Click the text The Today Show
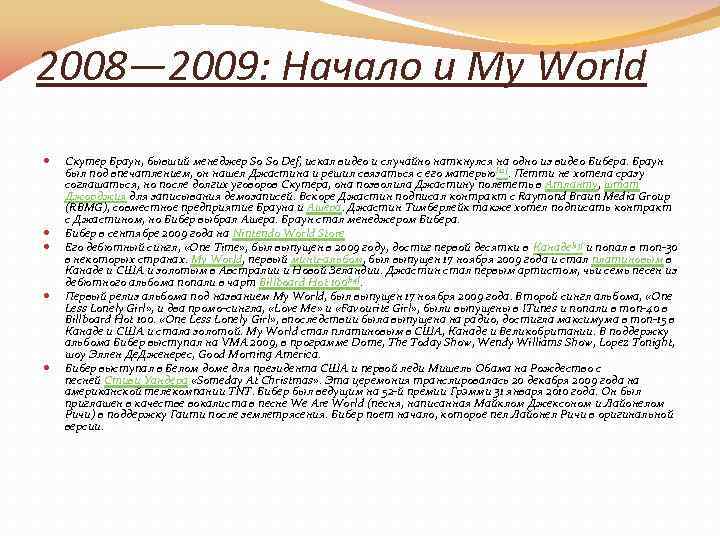The image size is (720, 540). pos(430,343)
